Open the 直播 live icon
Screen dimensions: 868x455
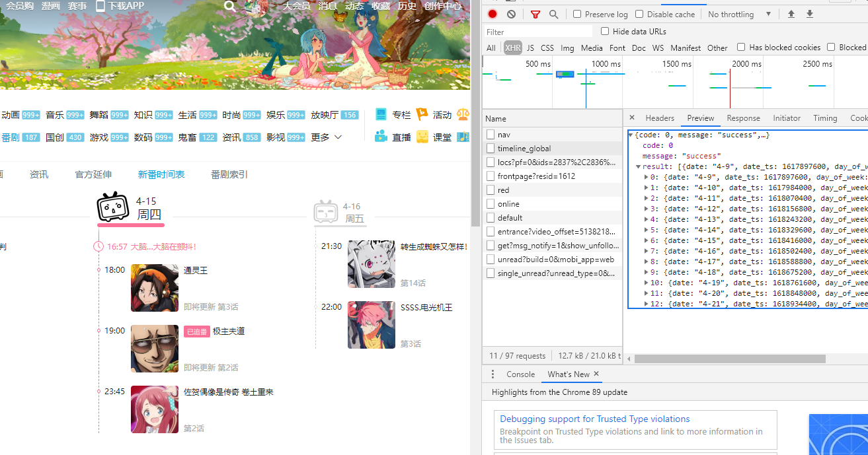(381, 137)
